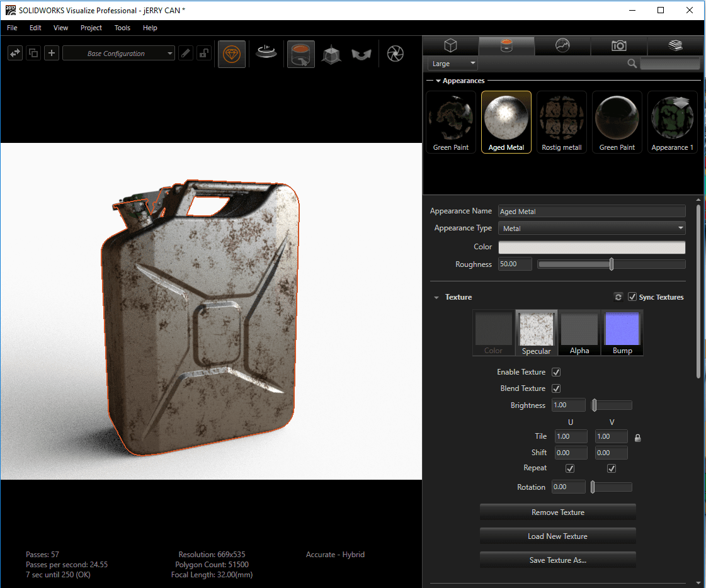The height and width of the screenshot is (588, 706).
Task: Disable the Blend Texture checkbox
Action: tap(556, 388)
